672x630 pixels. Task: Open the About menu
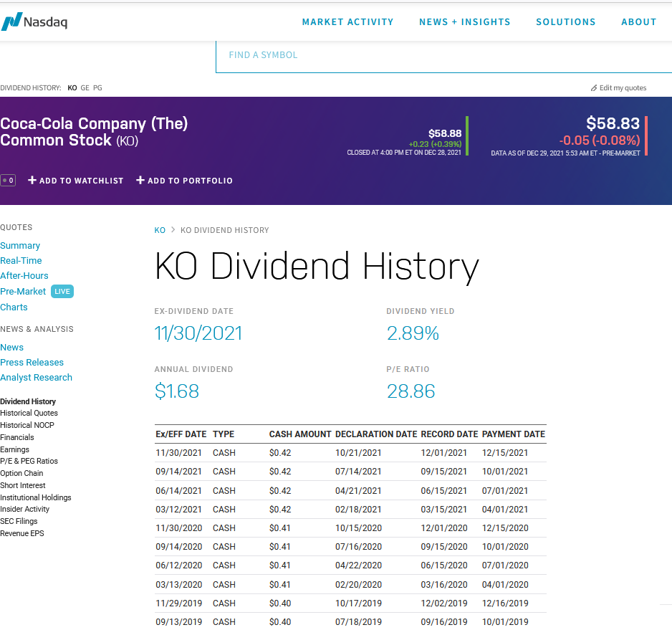tap(638, 22)
